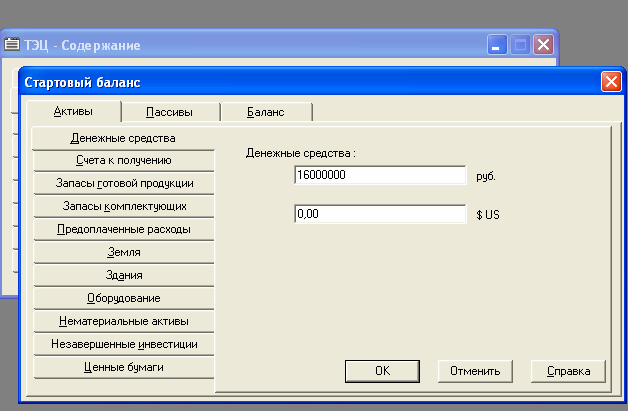Minimize the ТЭЦ - Содержание window
The height and width of the screenshot is (411, 628).
pos(497,44)
